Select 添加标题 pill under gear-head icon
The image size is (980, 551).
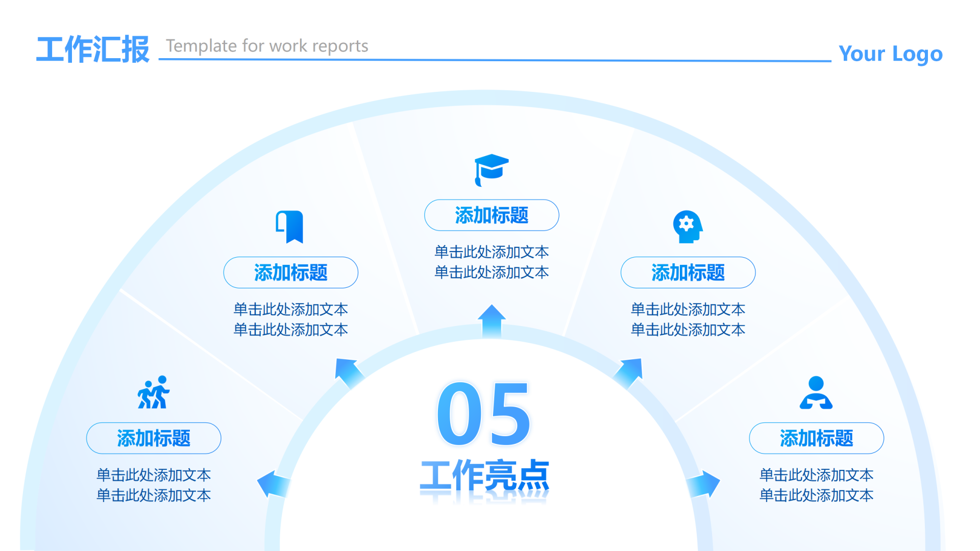(688, 272)
